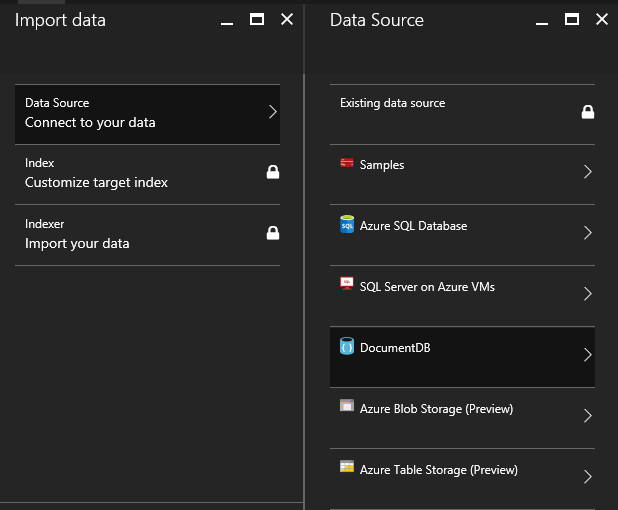The width and height of the screenshot is (618, 510).
Task: Close the Import data blade
Action: click(x=287, y=19)
